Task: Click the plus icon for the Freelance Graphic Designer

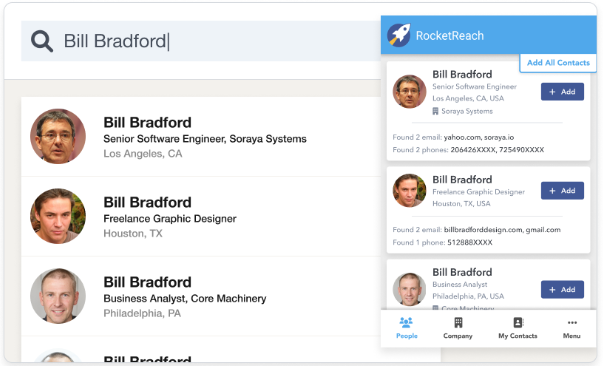Action: tap(552, 191)
